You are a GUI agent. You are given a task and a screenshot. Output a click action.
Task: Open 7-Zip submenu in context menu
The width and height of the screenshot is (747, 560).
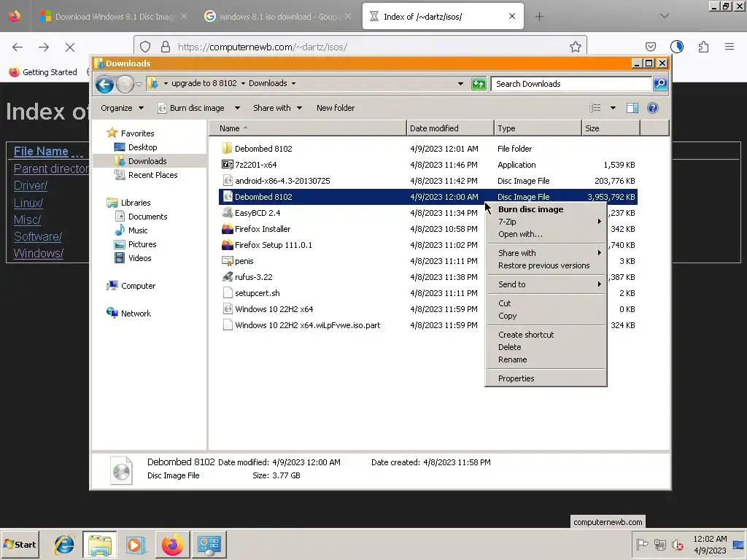(546, 222)
